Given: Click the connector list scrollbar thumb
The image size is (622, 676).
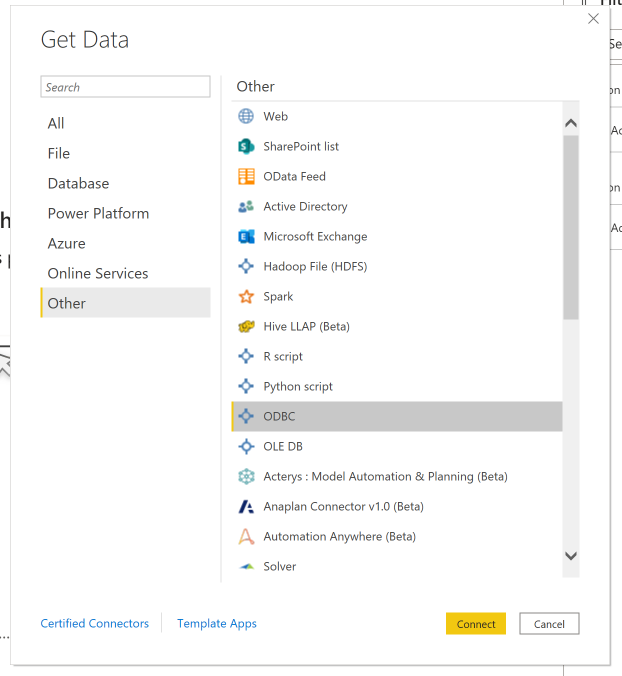Looking at the screenshot, I should click(571, 227).
